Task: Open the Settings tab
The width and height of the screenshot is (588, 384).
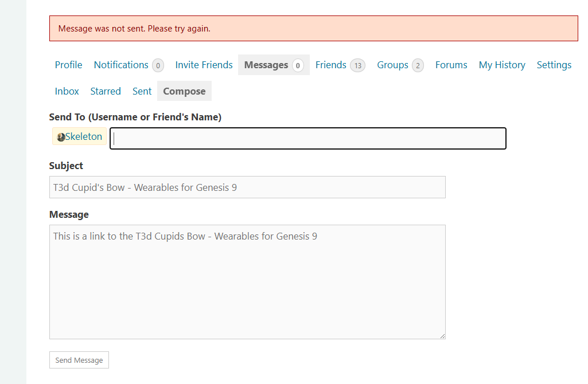Action: [554, 65]
